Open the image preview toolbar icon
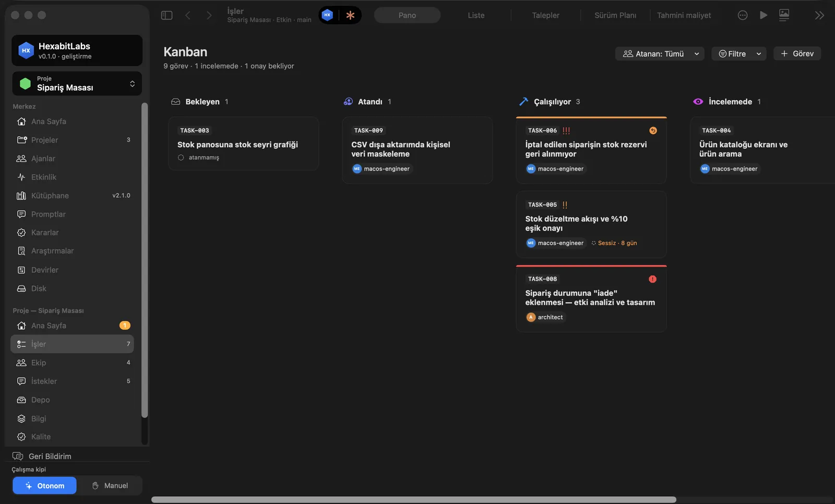 [x=784, y=15]
